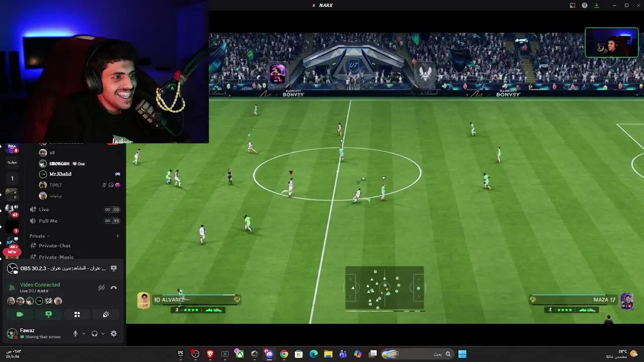Viewport: 644px width, 362px height.
Task: Open the inbox icon with red dot
Action: coord(573,6)
